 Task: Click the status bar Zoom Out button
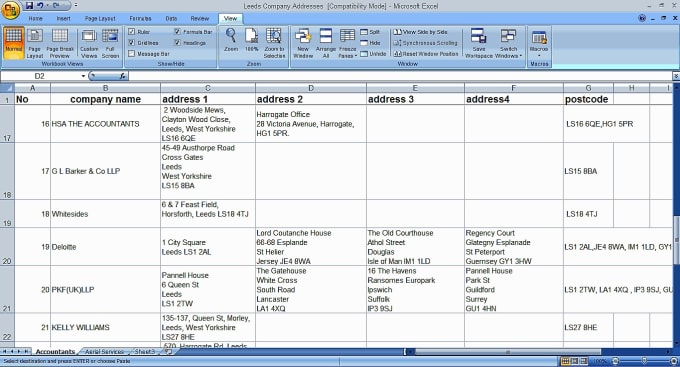[615, 361]
